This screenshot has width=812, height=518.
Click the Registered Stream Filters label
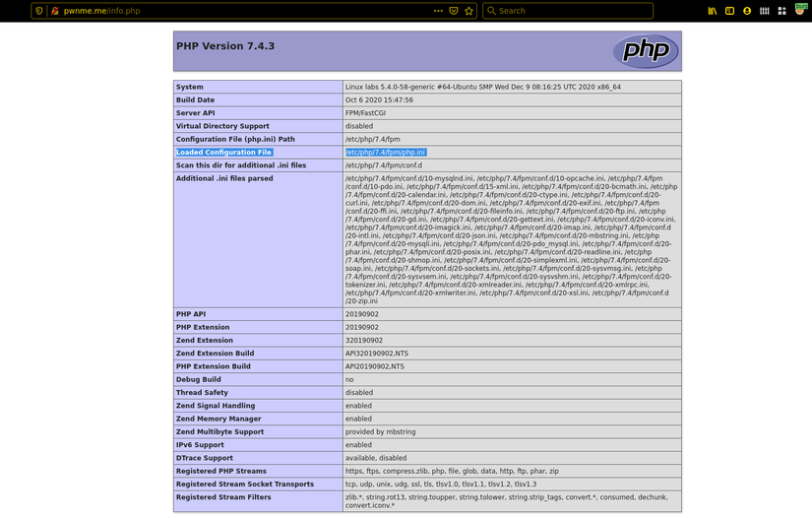pyautogui.click(x=223, y=497)
